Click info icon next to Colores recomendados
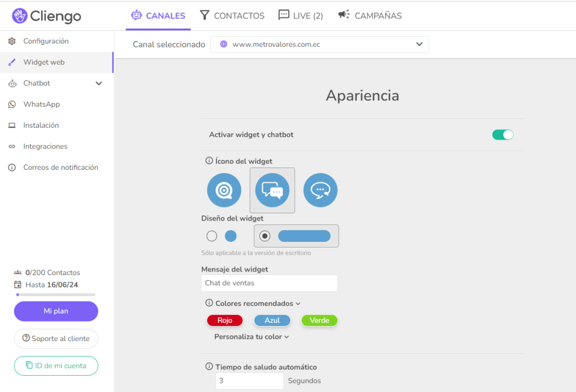The height and width of the screenshot is (392, 576). pos(209,303)
